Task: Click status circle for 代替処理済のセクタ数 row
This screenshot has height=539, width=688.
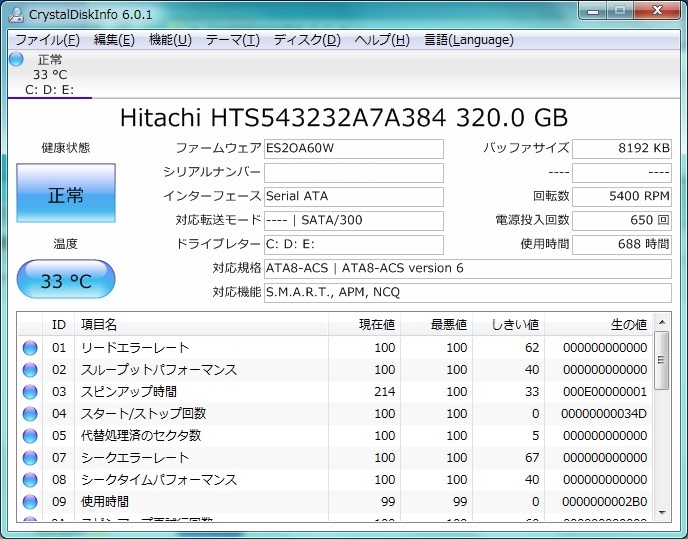Action: coord(30,435)
